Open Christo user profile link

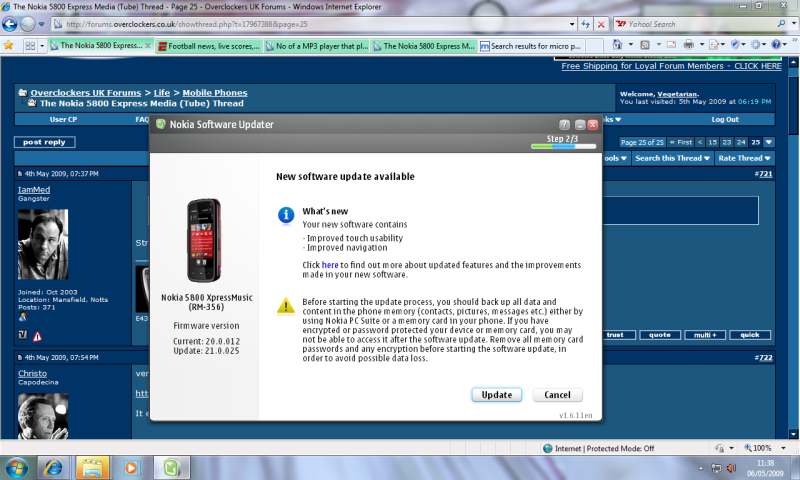point(32,373)
